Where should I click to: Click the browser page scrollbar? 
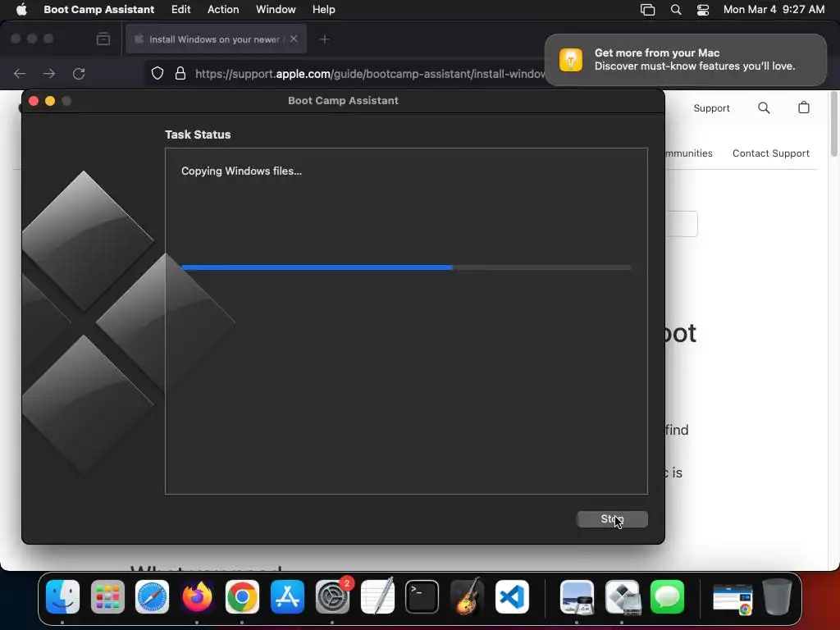pos(833,125)
